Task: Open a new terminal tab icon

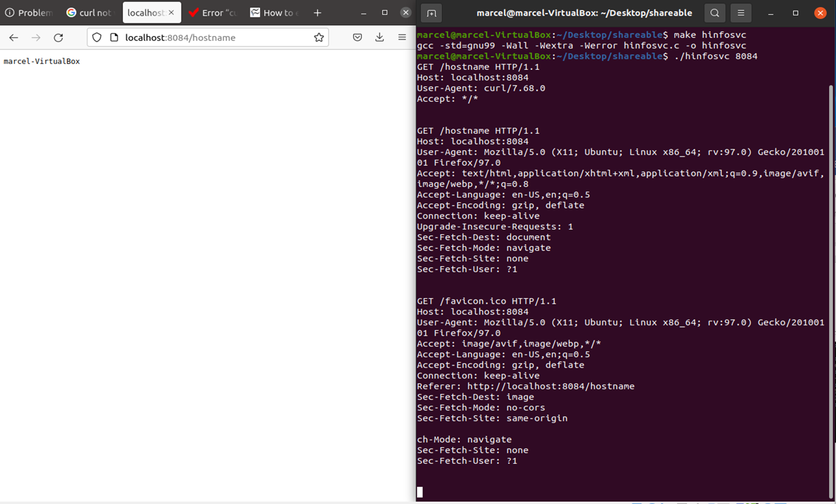Action: pos(431,12)
